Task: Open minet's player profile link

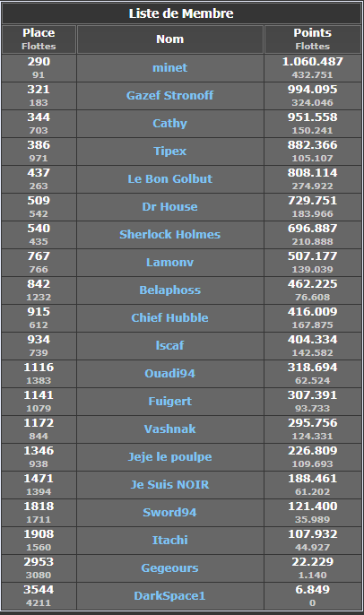Action: point(169,68)
